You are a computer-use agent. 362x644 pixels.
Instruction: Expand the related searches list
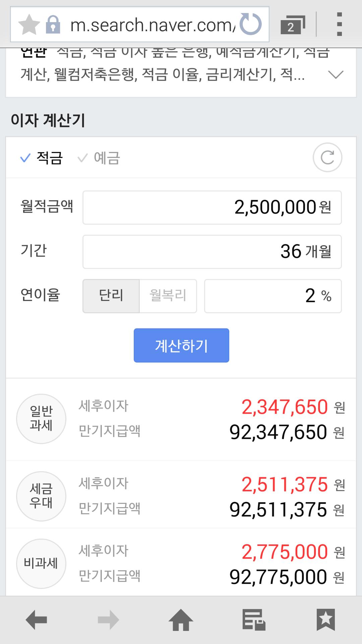click(x=336, y=74)
